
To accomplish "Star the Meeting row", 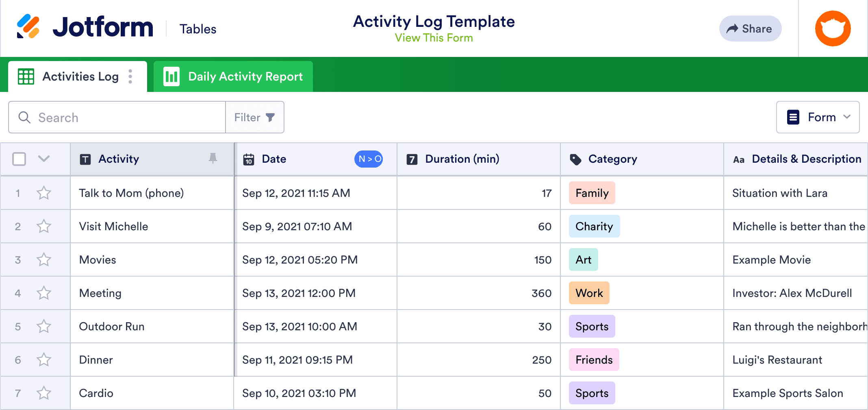I will click(44, 293).
